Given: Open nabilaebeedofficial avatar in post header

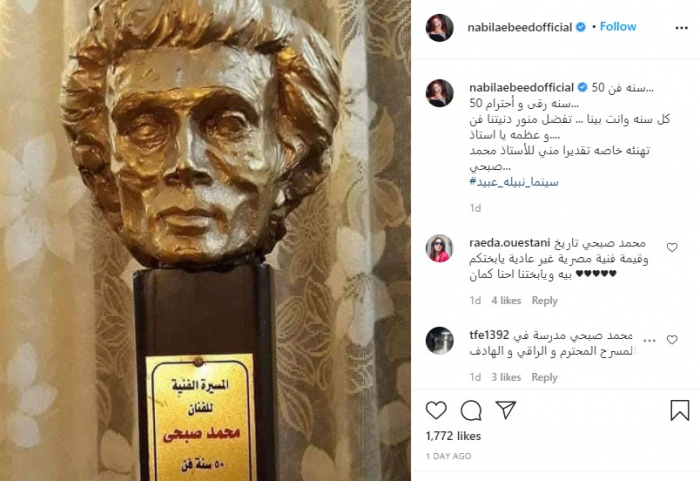Looking at the screenshot, I should point(440,28).
